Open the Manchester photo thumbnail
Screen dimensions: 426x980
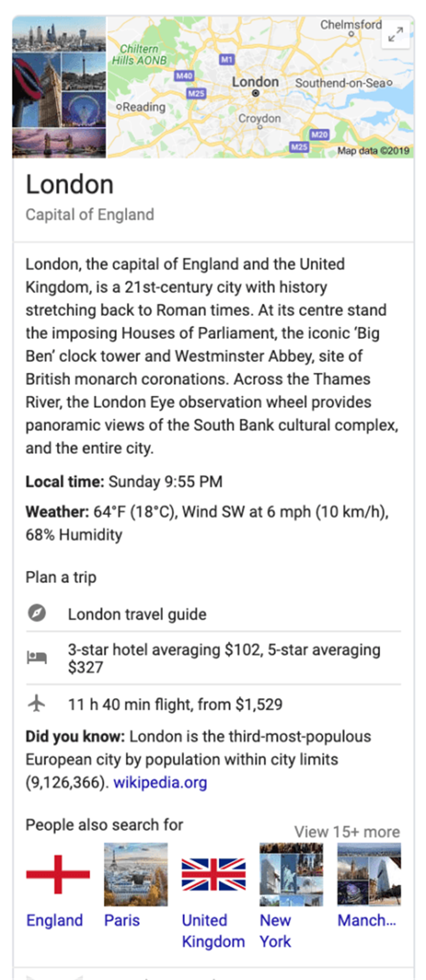tap(369, 874)
